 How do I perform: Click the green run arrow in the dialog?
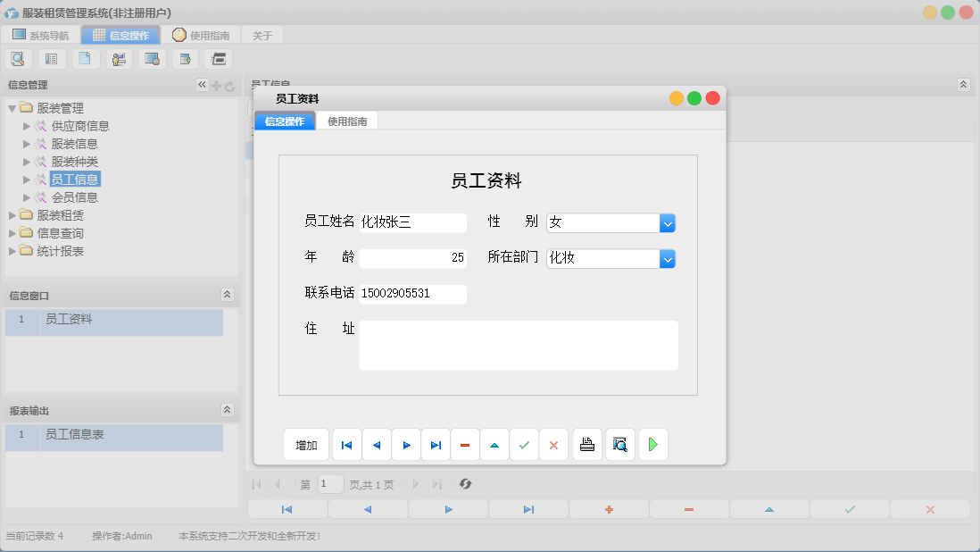point(652,444)
